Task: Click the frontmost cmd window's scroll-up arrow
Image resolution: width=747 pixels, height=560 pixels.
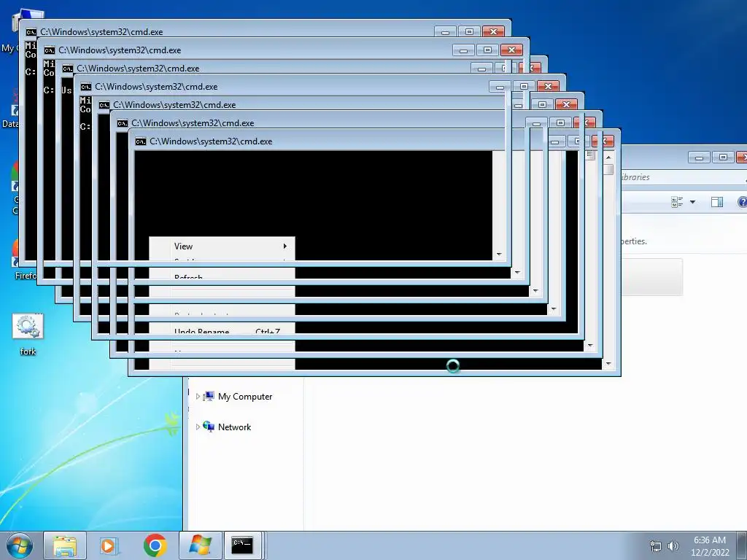Action: (608, 157)
